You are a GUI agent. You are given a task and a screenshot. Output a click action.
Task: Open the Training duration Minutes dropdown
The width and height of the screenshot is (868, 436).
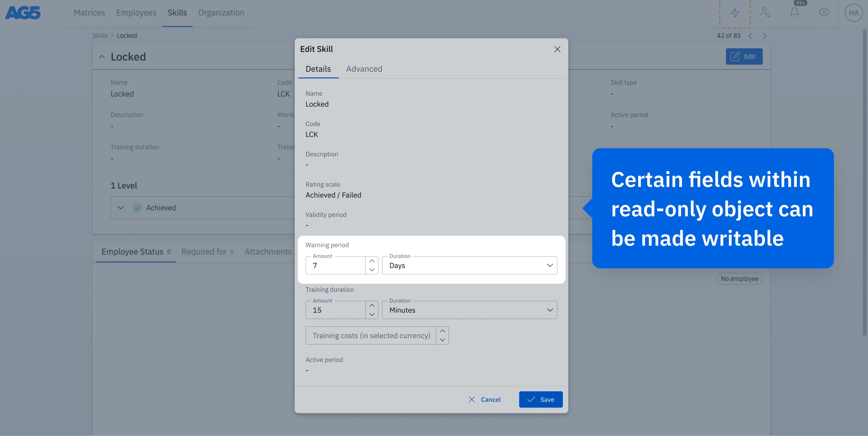[x=469, y=310]
